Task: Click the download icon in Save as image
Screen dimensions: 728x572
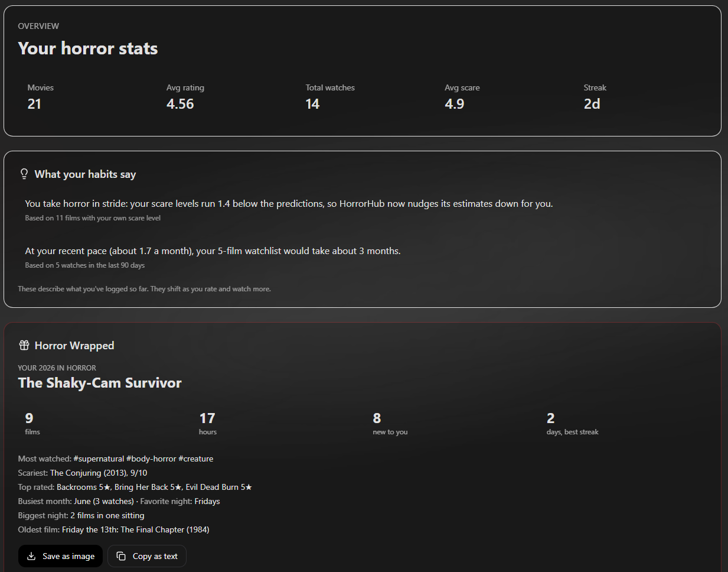Action: [x=32, y=556]
